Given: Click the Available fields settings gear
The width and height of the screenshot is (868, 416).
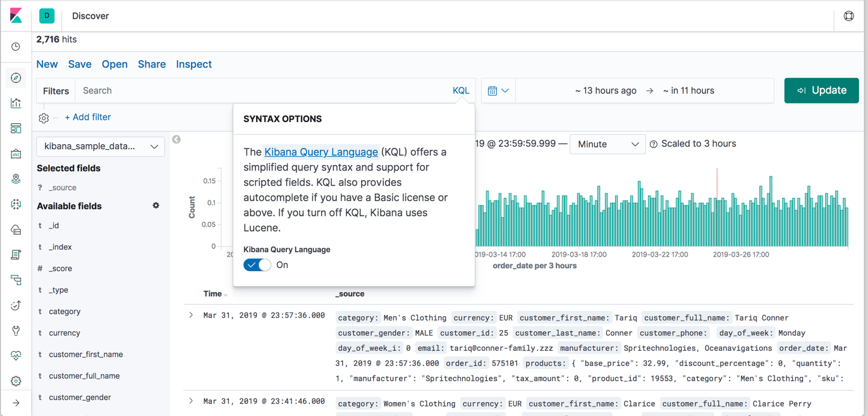Looking at the screenshot, I should [156, 205].
